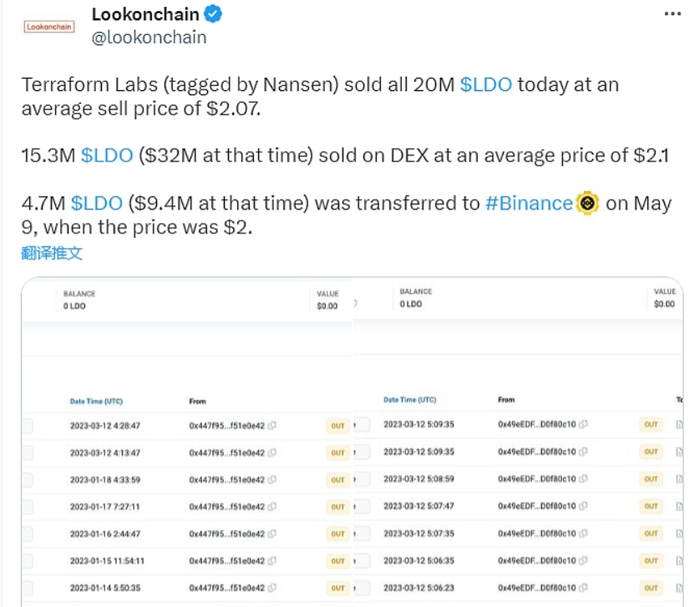Sort by left Date Time (UTC) header

[96, 402]
